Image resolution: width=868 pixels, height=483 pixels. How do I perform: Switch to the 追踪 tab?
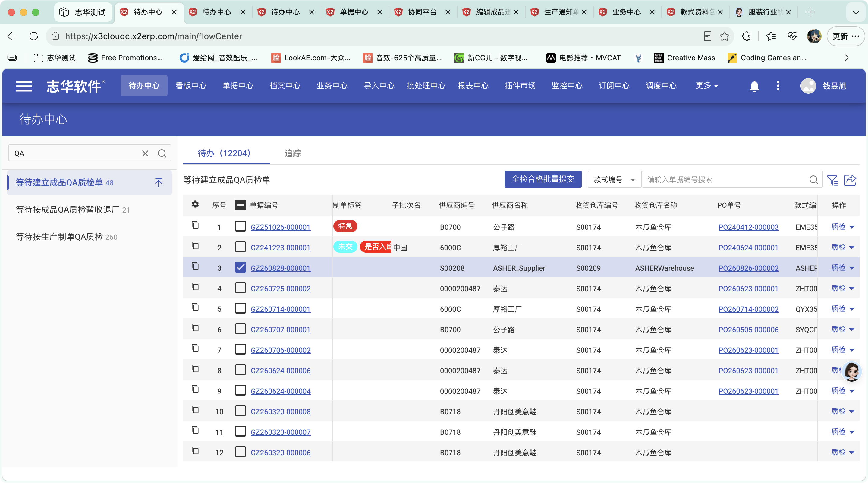(x=292, y=153)
